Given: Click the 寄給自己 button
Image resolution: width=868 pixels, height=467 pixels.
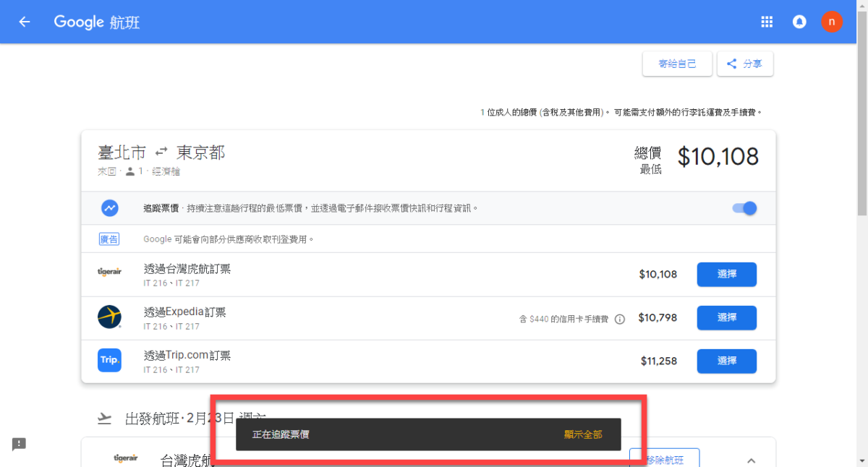Looking at the screenshot, I should click(677, 64).
